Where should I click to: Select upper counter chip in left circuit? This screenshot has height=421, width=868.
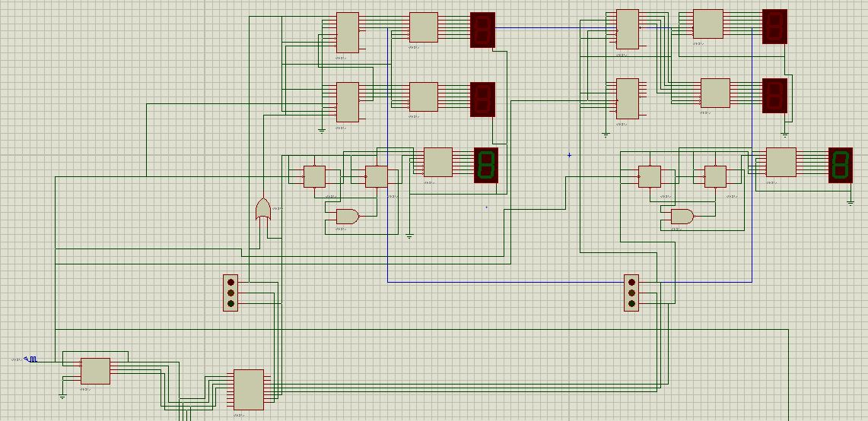348,33
